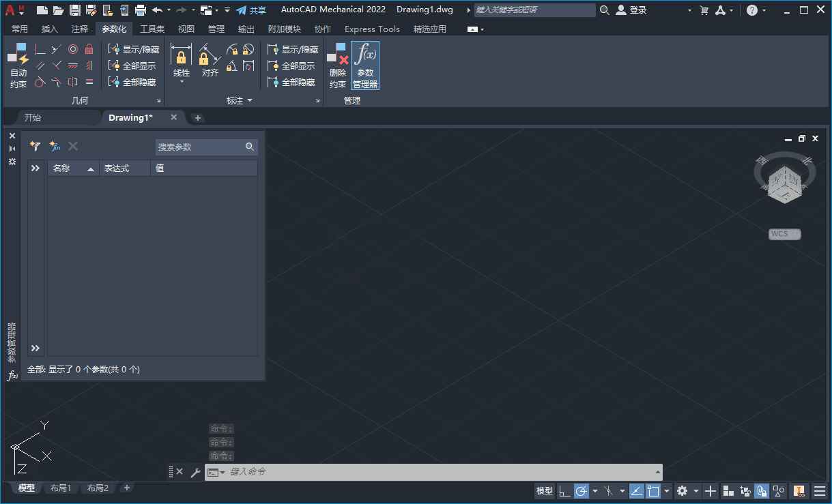Click Delete Constraints (删除约束)
This screenshot has width=832, height=504.
click(x=338, y=65)
